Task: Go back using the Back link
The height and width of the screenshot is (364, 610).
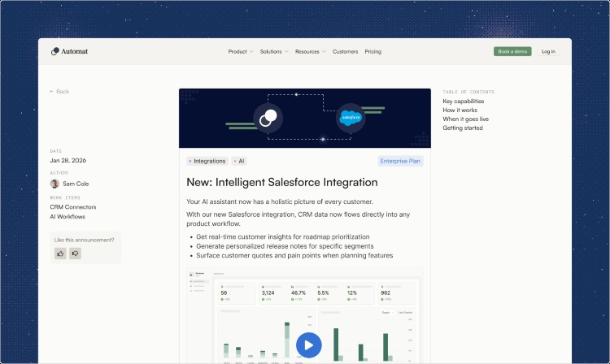Action: (59, 91)
